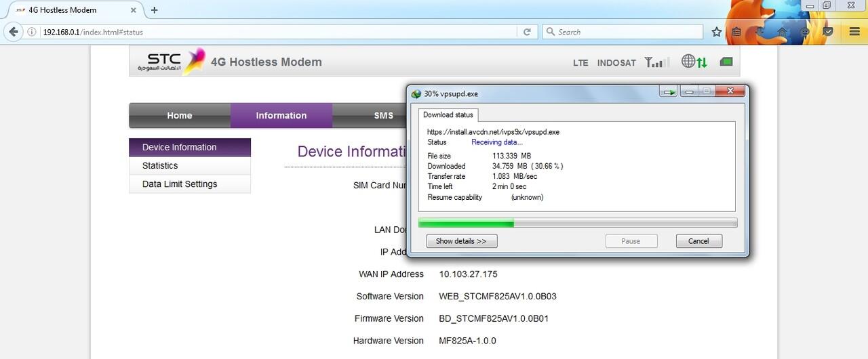Show site information via the info icon

coord(32,32)
